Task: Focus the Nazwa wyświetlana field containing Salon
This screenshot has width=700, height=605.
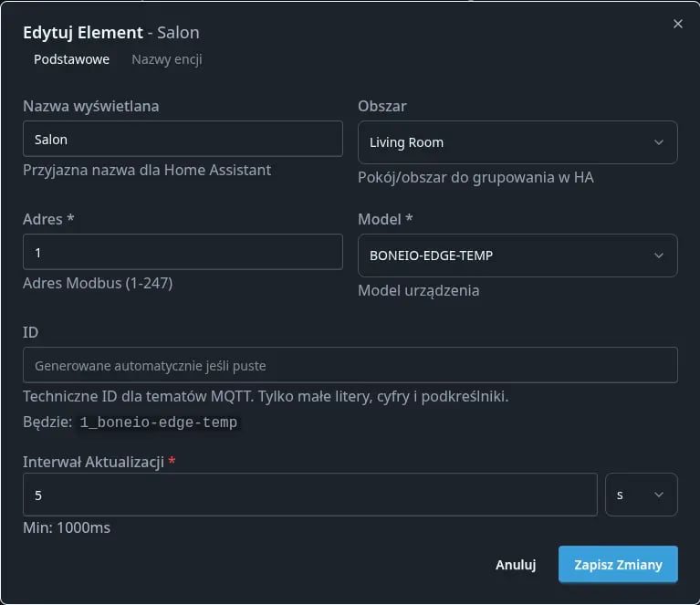Action: point(183,140)
